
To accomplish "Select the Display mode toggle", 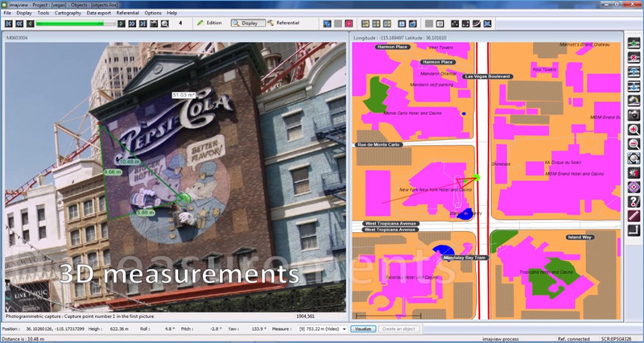I will [248, 23].
